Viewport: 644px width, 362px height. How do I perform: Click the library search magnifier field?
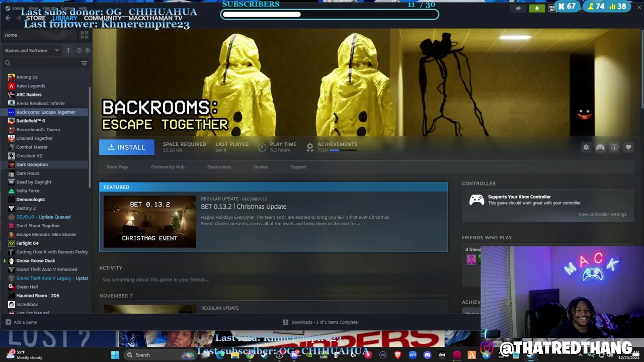(x=43, y=63)
